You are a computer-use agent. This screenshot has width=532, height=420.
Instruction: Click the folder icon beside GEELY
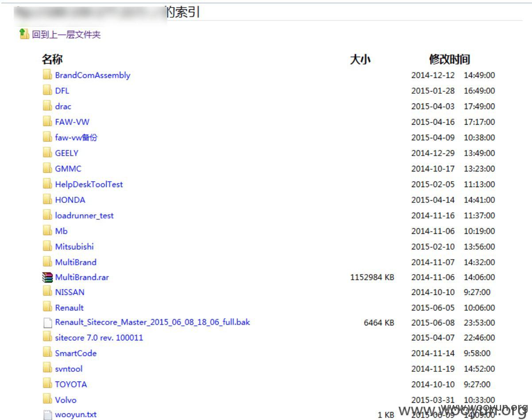[47, 153]
